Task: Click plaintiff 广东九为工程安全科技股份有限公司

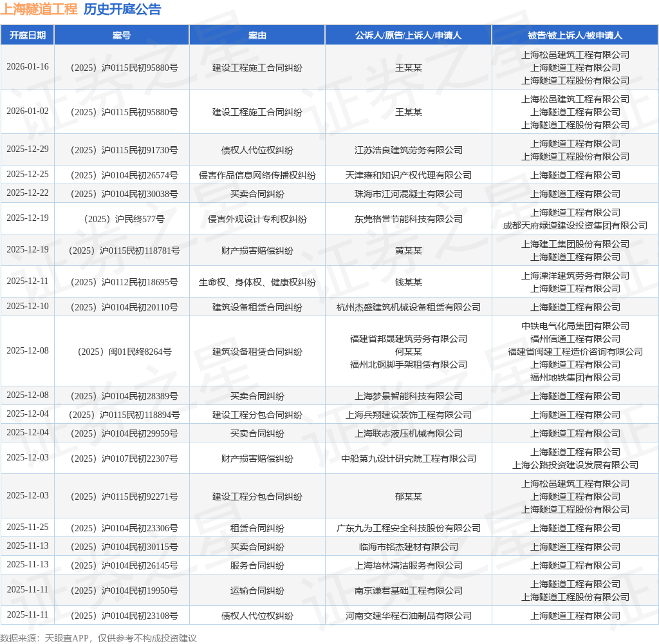Action: click(408, 528)
